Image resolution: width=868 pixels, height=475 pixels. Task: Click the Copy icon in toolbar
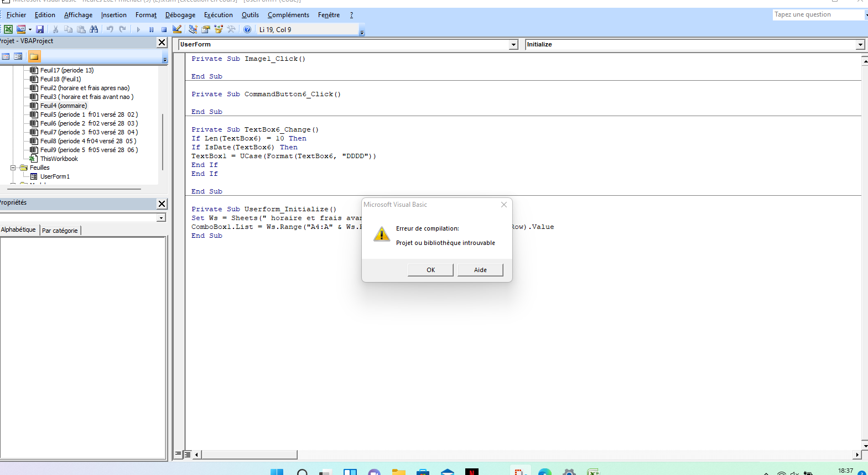tap(68, 29)
